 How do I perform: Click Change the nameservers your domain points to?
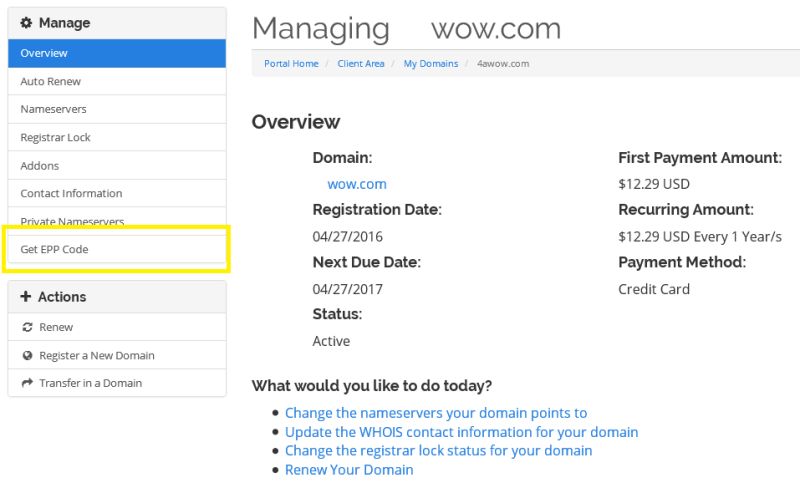(x=436, y=412)
